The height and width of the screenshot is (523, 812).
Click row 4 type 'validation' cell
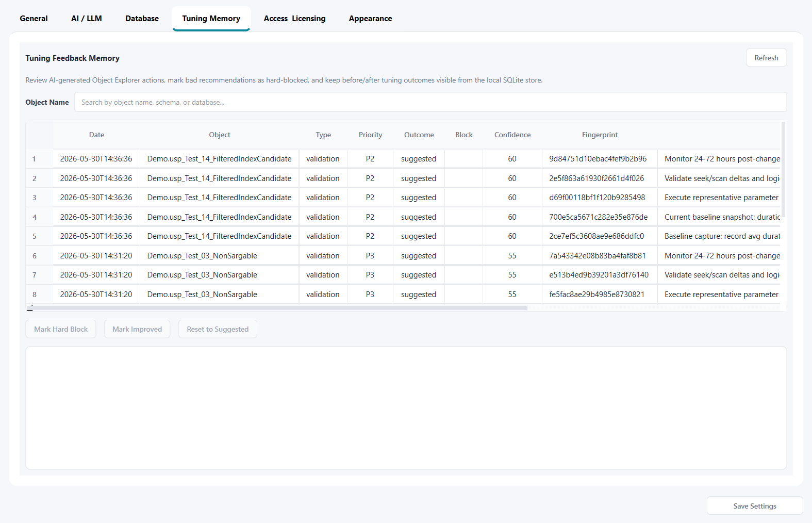pos(323,217)
